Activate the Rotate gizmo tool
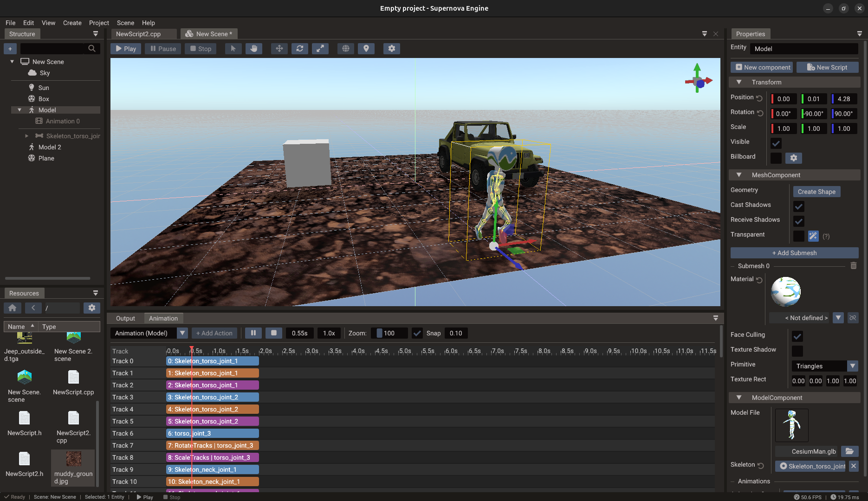 tap(300, 48)
